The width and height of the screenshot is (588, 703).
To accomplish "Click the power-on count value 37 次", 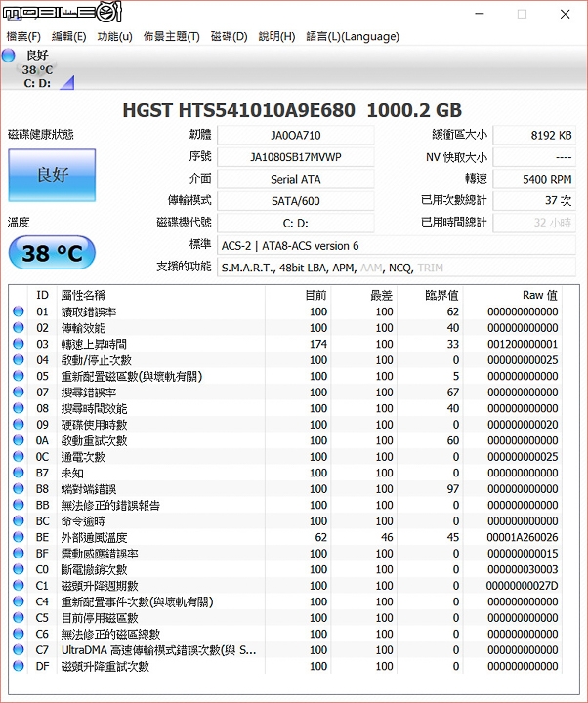I will pos(534,201).
